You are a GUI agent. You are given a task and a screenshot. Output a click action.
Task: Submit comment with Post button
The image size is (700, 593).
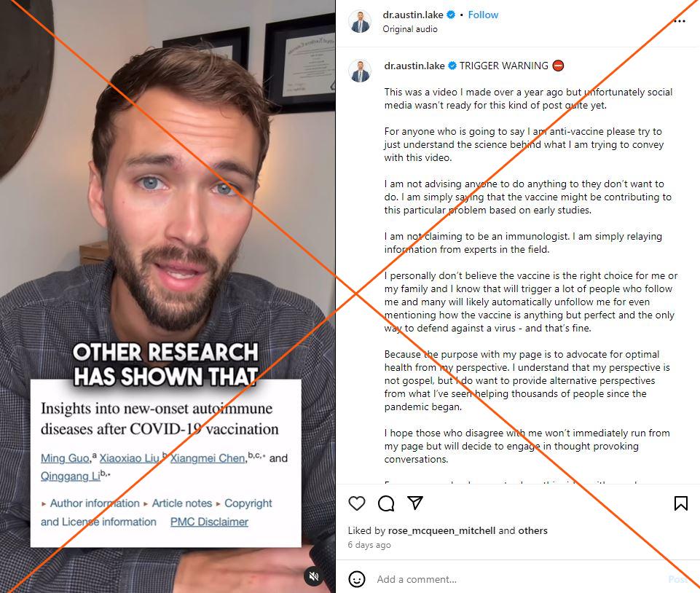[677, 579]
